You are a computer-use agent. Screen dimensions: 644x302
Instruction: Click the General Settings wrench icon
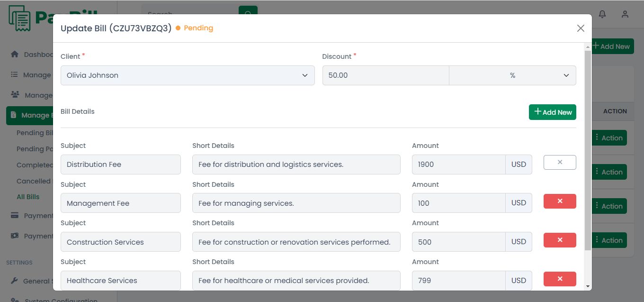pos(15,281)
